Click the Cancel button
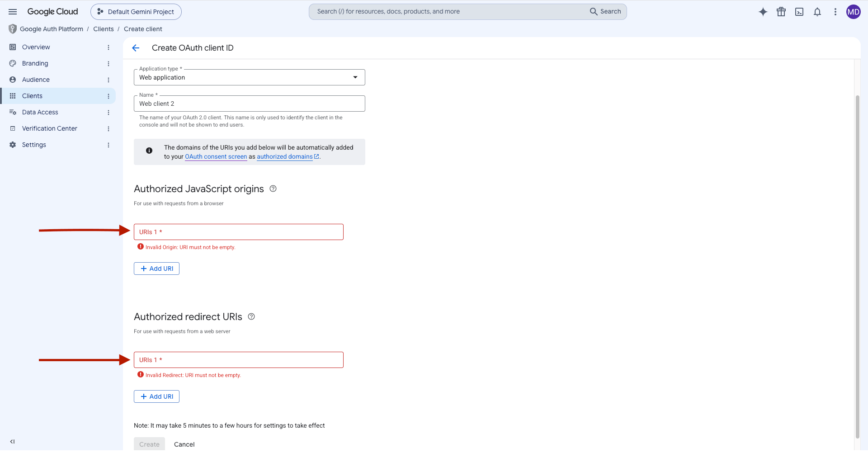 tap(184, 444)
